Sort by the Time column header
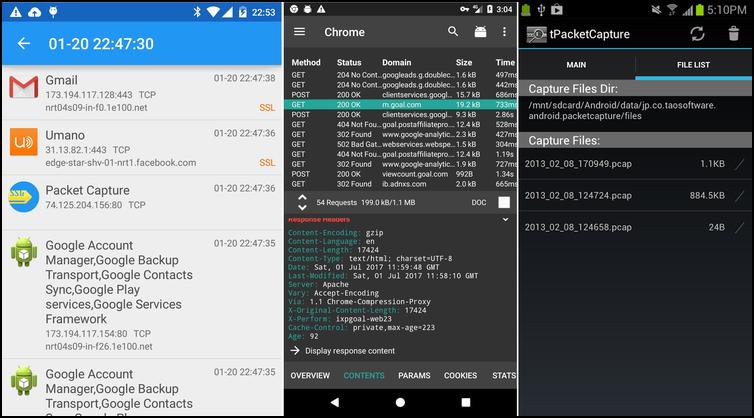The image size is (754, 418). click(505, 63)
